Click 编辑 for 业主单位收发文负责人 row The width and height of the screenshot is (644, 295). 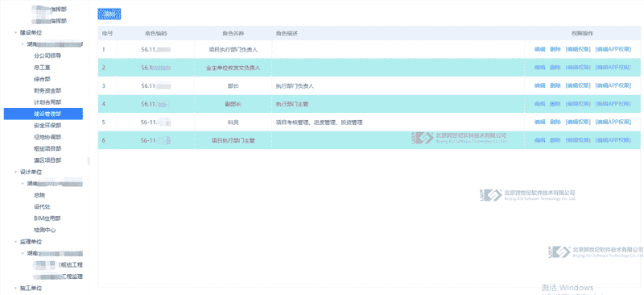539,68
